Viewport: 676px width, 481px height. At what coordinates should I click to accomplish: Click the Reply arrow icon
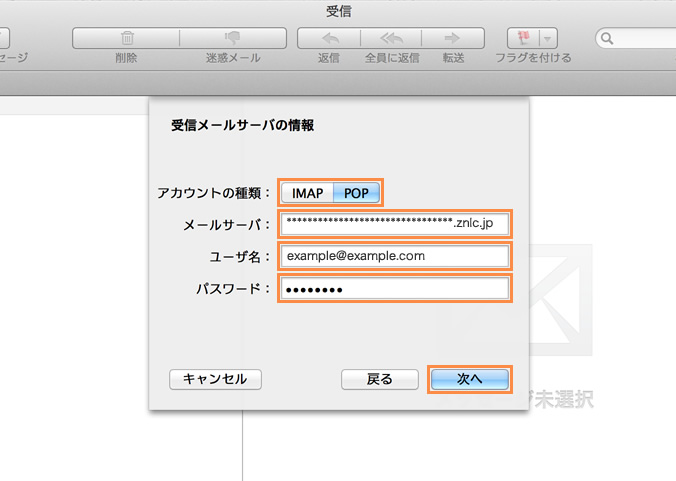(330, 38)
